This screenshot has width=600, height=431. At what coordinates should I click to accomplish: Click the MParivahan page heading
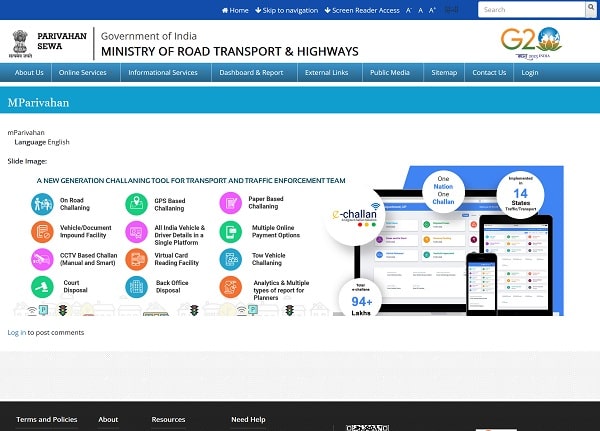[38, 103]
